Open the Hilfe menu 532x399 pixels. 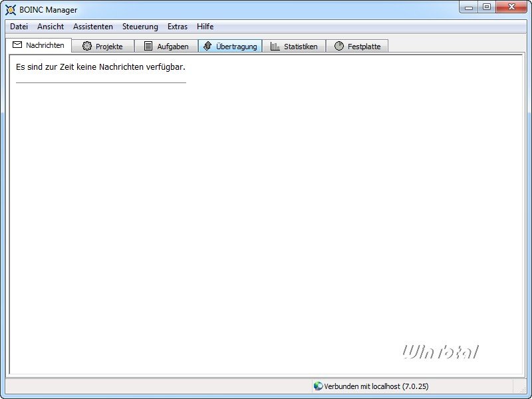205,27
